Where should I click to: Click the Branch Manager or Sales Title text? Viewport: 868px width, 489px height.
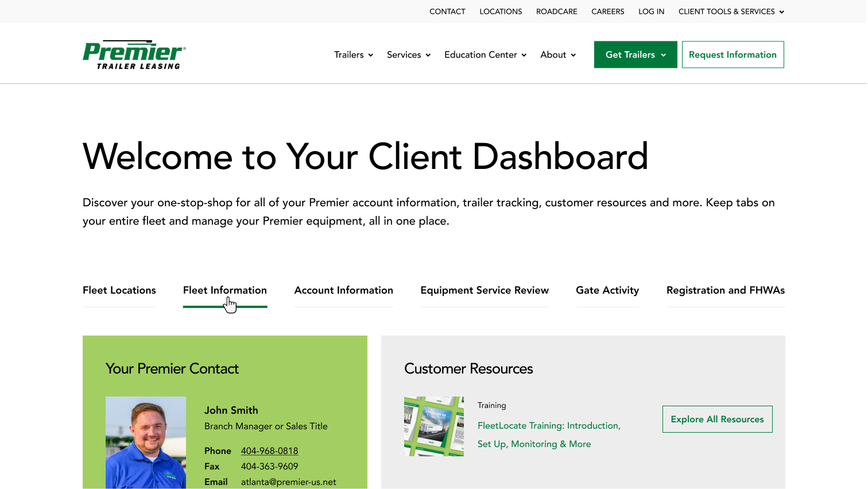pyautogui.click(x=266, y=426)
